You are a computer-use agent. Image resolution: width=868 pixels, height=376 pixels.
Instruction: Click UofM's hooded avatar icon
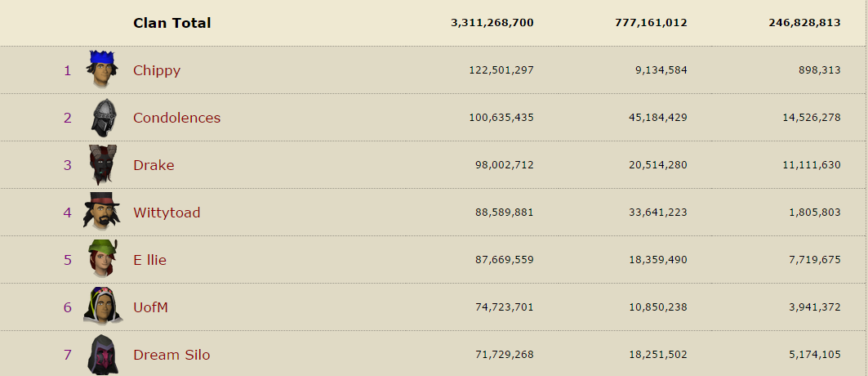[x=102, y=306]
